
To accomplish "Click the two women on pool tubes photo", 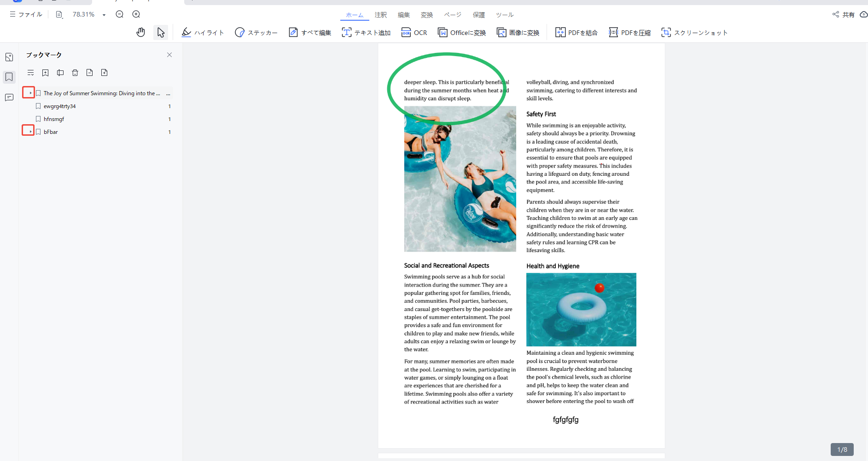I will coord(460,179).
